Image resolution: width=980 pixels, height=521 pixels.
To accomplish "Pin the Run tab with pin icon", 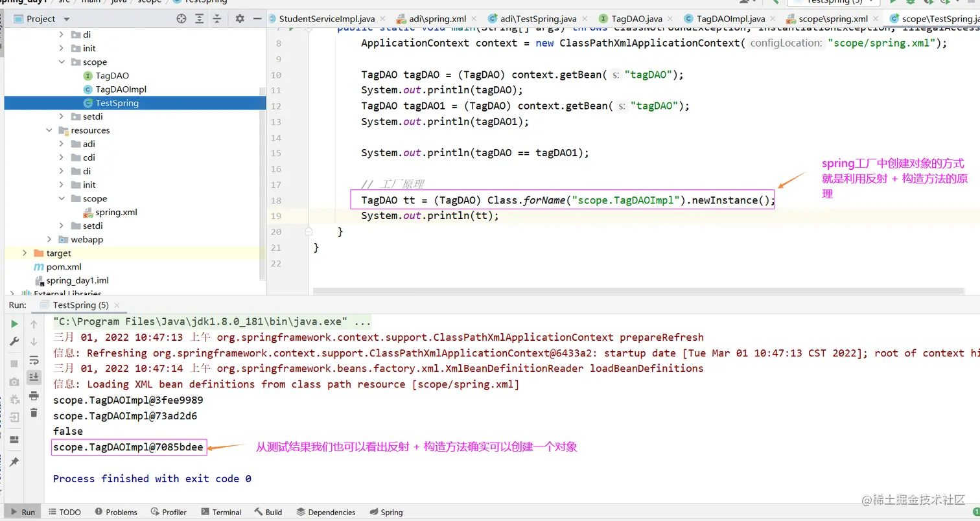I will (14, 462).
